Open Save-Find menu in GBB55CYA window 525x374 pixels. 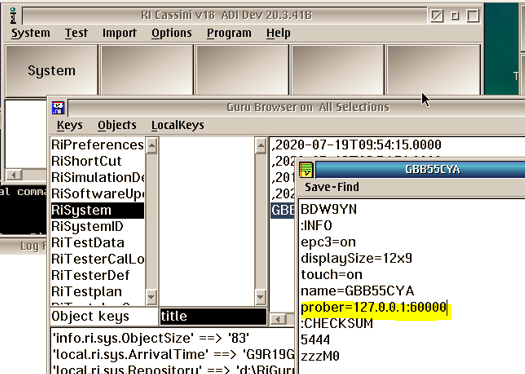click(331, 187)
